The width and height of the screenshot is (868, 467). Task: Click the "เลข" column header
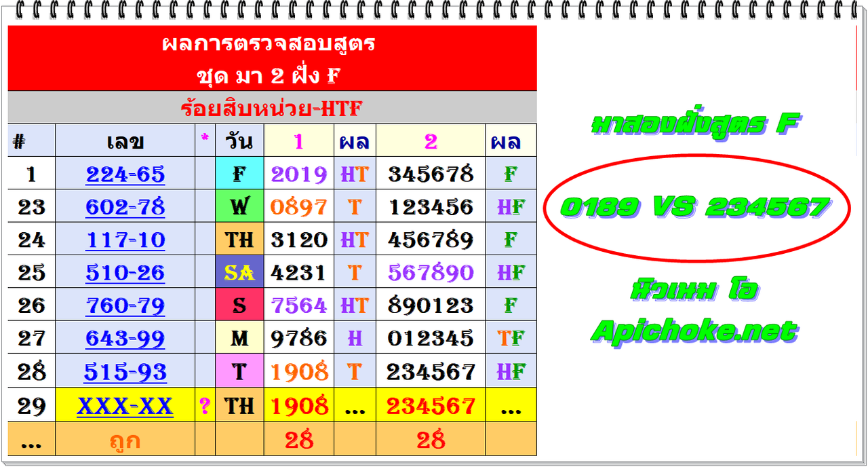pyautogui.click(x=125, y=142)
